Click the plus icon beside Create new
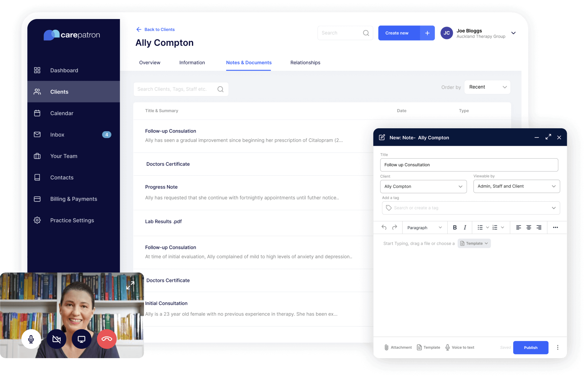 pyautogui.click(x=427, y=33)
